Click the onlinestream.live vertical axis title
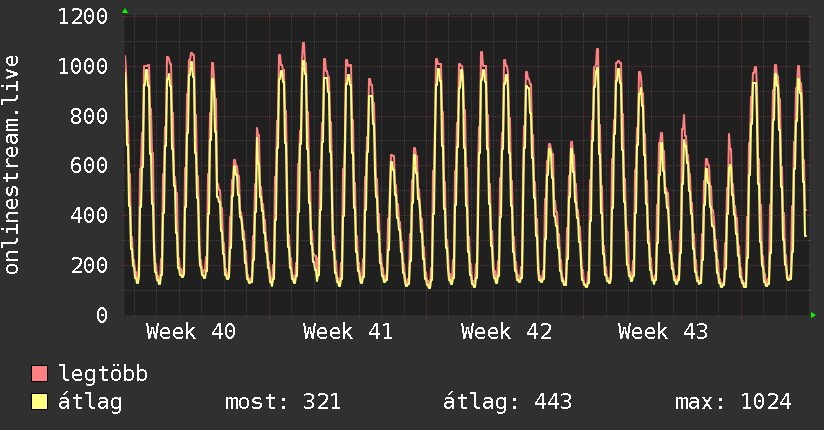The height and width of the screenshot is (430, 824). [12, 165]
